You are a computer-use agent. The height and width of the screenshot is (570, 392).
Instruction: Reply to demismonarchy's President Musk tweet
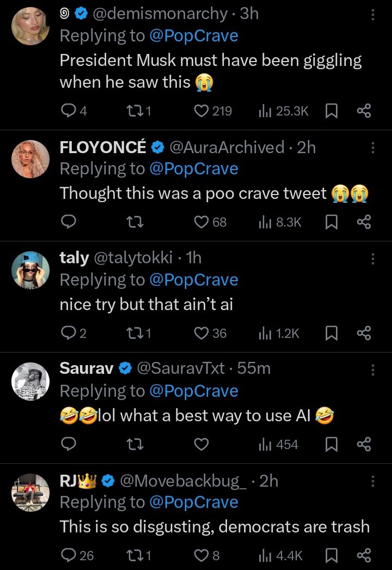coord(69,111)
